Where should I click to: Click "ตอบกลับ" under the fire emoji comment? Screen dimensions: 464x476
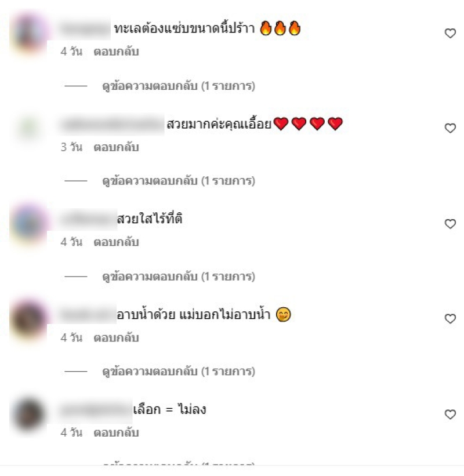[x=117, y=52]
